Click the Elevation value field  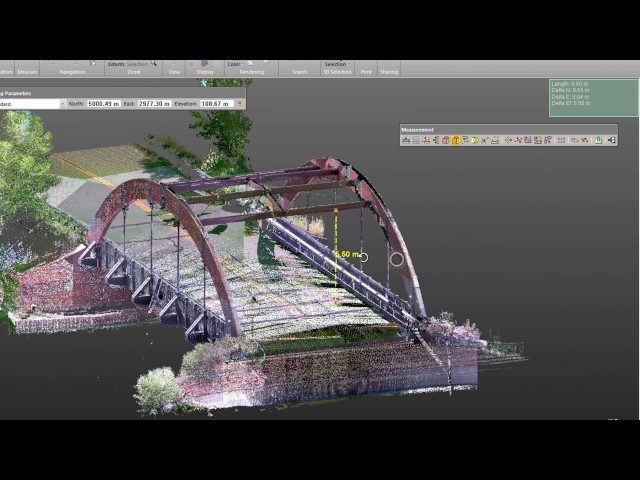(x=217, y=104)
